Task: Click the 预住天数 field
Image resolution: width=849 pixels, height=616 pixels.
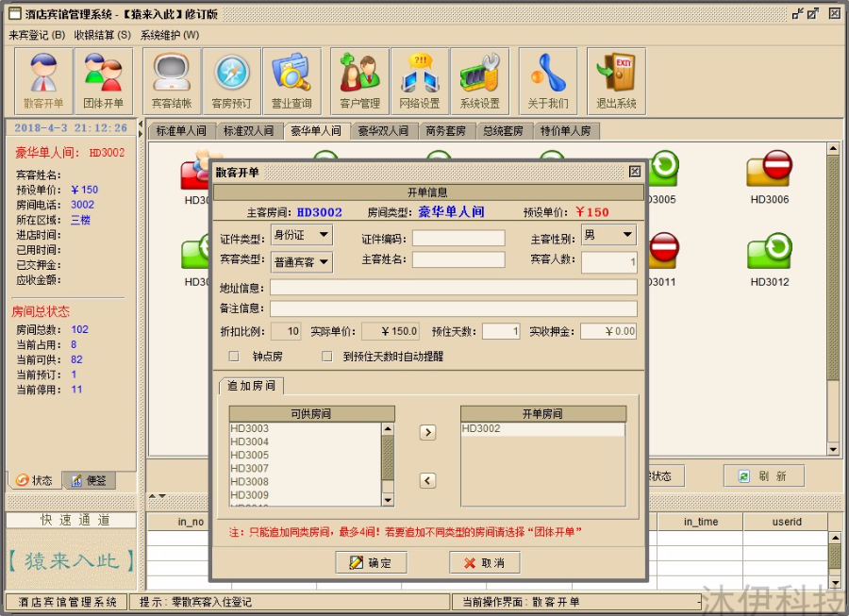Action: point(502,331)
